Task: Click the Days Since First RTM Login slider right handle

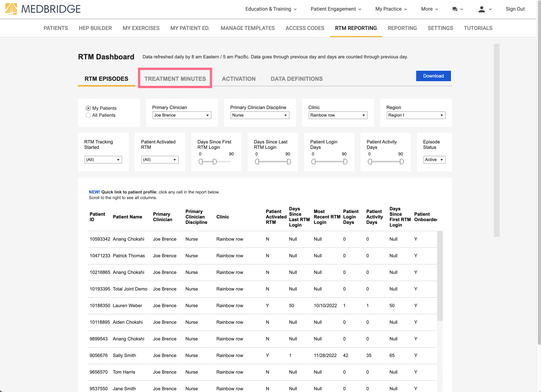Action: 215,162
